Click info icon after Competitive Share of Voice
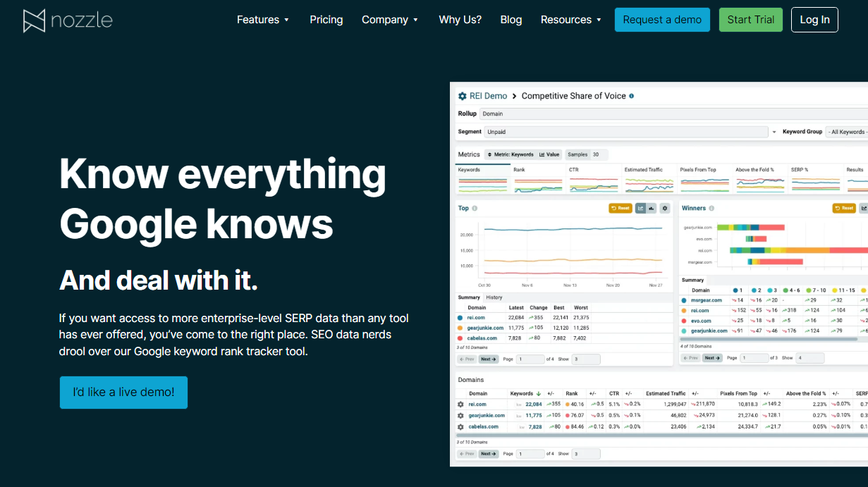This screenshot has width=868, height=487. (632, 96)
